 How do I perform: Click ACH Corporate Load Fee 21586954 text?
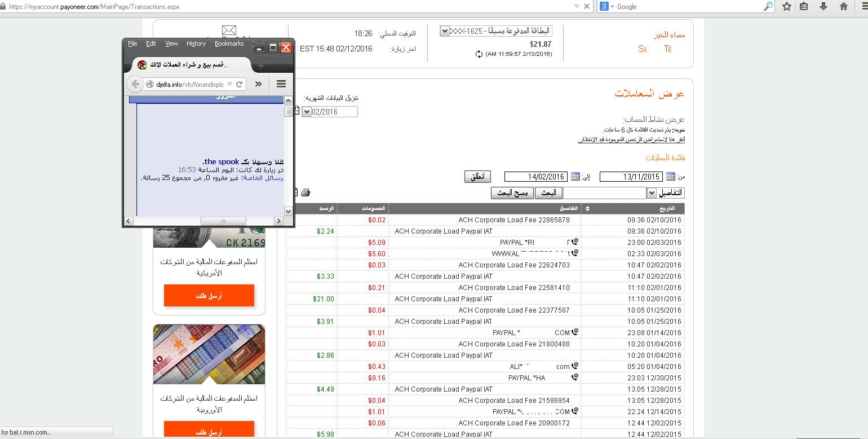pos(514,400)
